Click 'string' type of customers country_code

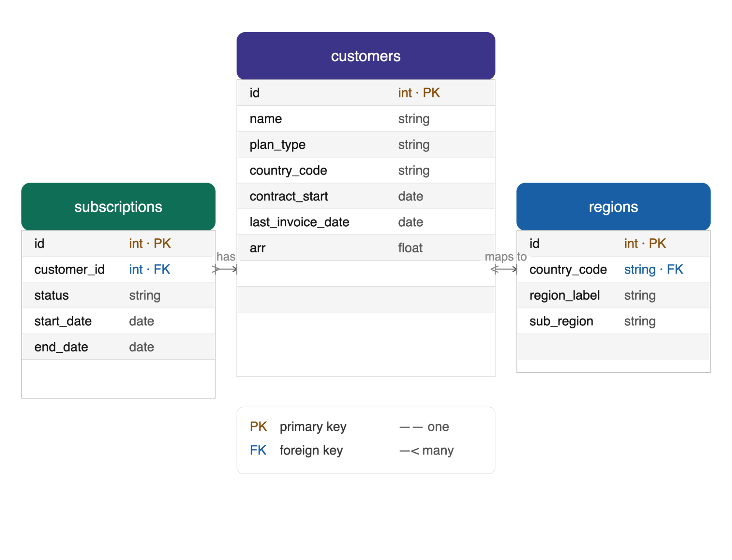click(x=414, y=170)
